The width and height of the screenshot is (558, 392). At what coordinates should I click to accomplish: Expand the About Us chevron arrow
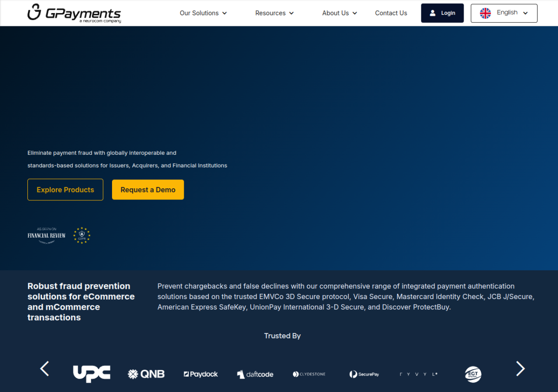pos(355,13)
